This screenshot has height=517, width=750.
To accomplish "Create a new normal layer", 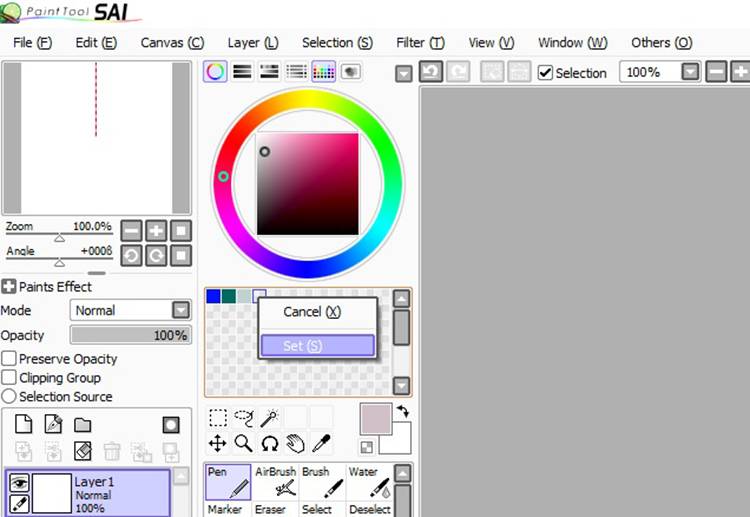I will point(23,424).
